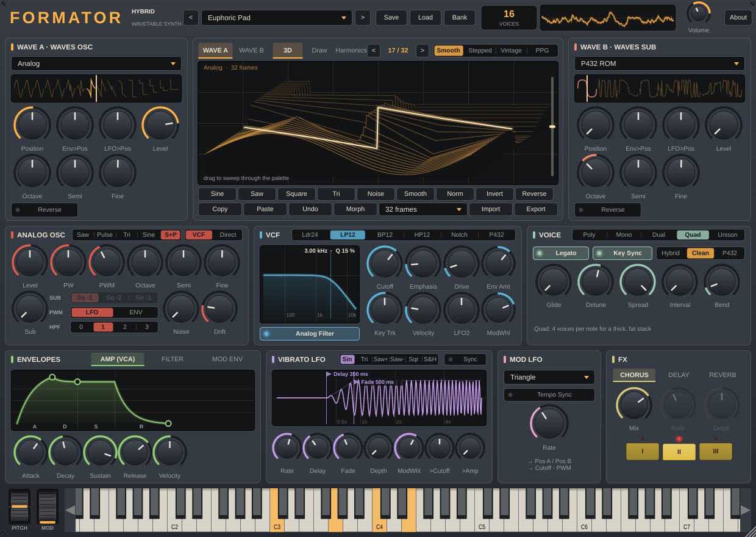This screenshot has width=756, height=537.
Task: Click the Mod LFO Rate knob
Action: click(549, 423)
